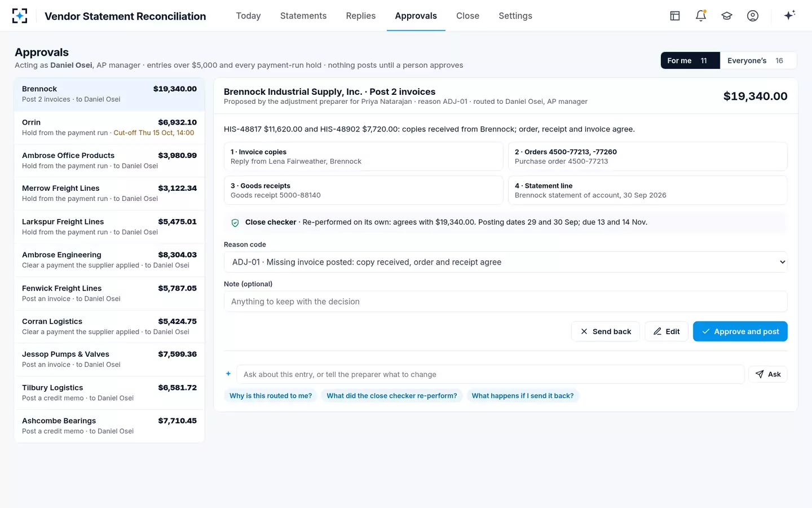Image resolution: width=812 pixels, height=508 pixels.
Task: Select the Ambrose Office Products row
Action: pyautogui.click(x=109, y=160)
